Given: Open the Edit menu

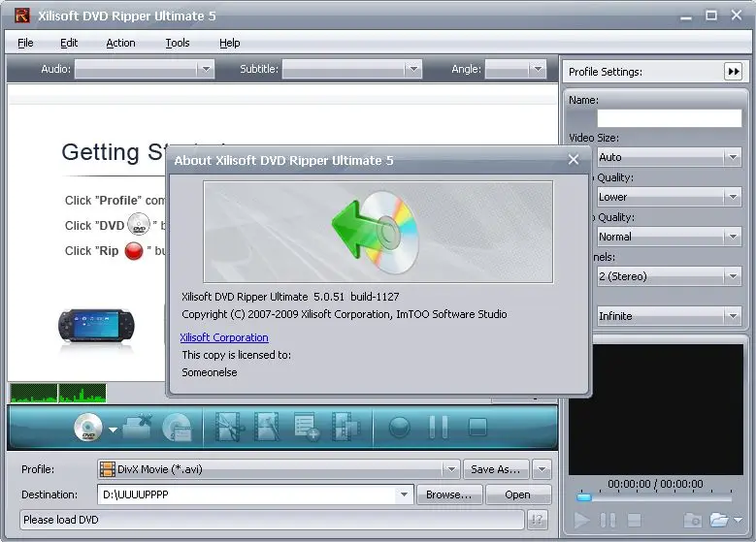Looking at the screenshot, I should click(69, 43).
